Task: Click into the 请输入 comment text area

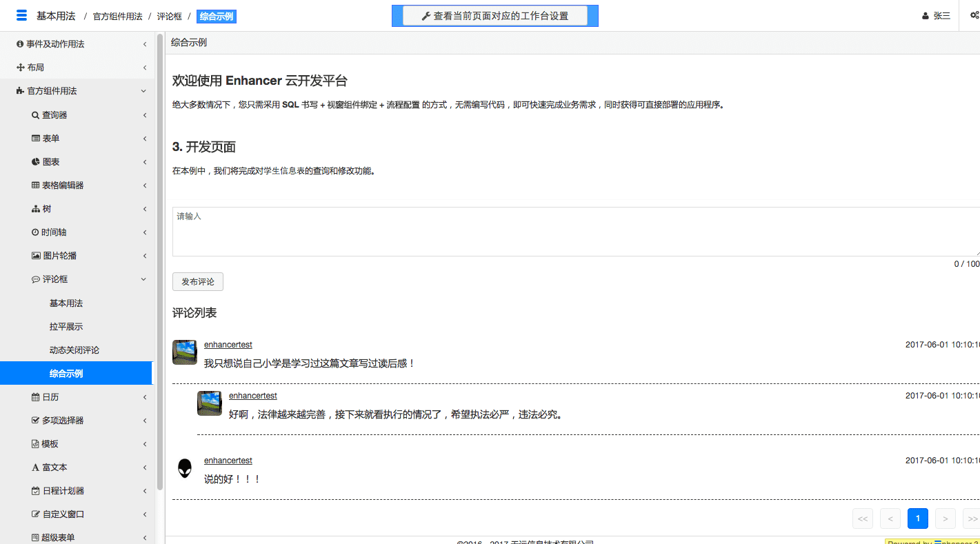Action: (576, 232)
